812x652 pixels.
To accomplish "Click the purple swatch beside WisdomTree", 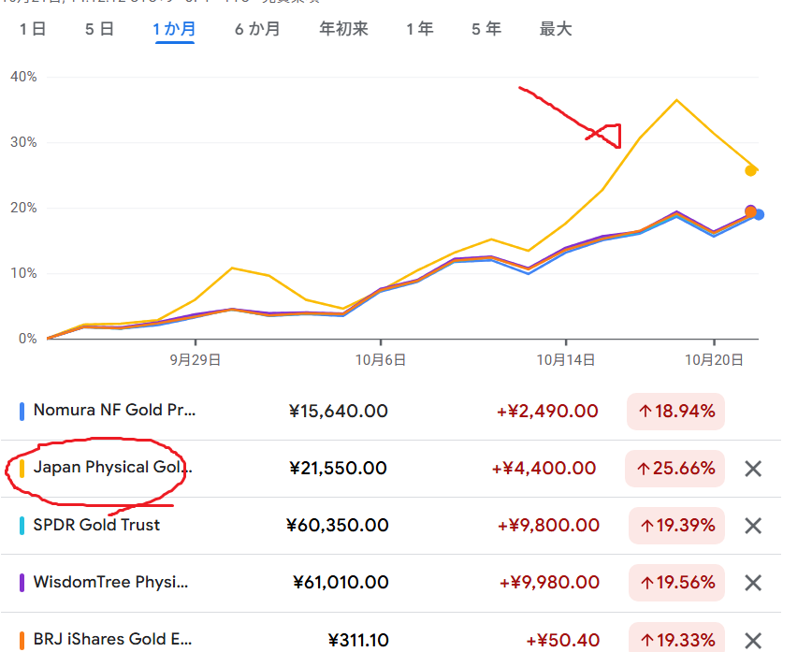I will (x=22, y=583).
